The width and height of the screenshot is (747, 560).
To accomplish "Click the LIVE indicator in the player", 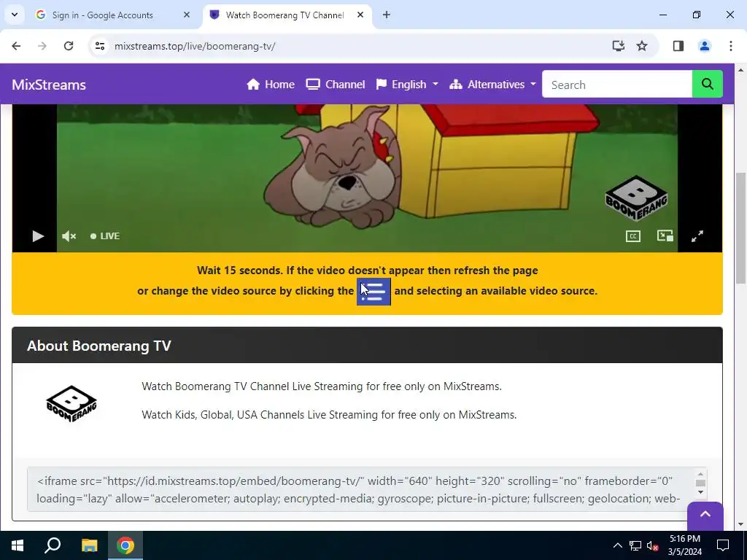I will (105, 236).
